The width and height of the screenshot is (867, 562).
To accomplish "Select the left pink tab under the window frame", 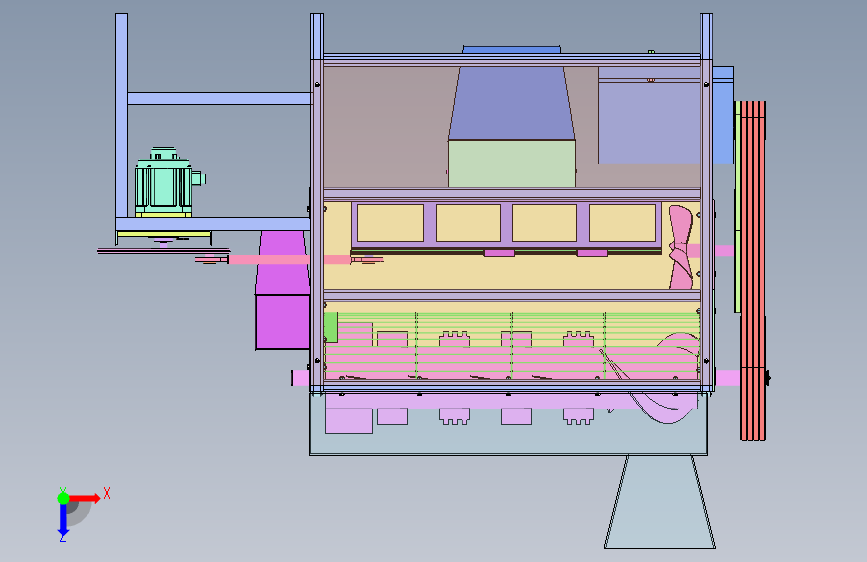I will [x=499, y=253].
